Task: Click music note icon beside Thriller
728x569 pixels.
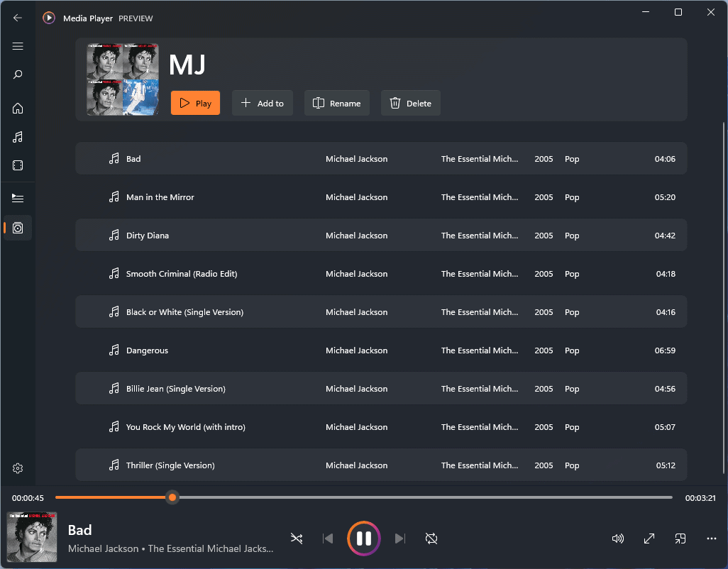Action: (x=114, y=465)
